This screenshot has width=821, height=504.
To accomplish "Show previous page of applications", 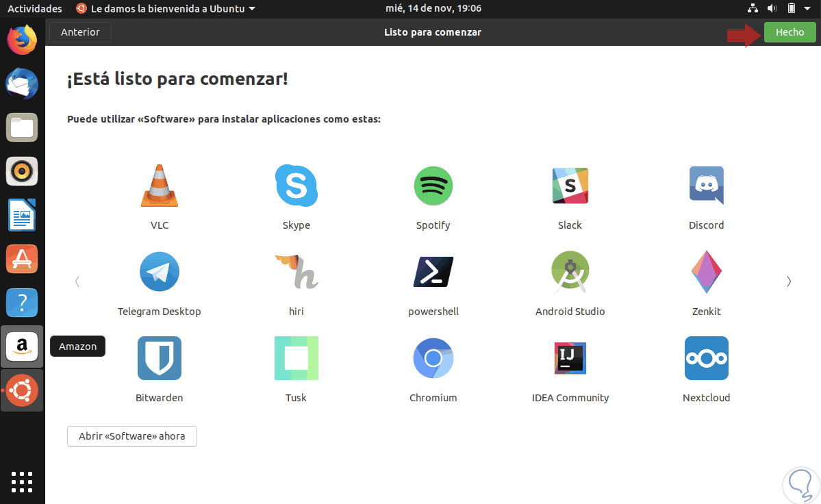I will tap(77, 281).
